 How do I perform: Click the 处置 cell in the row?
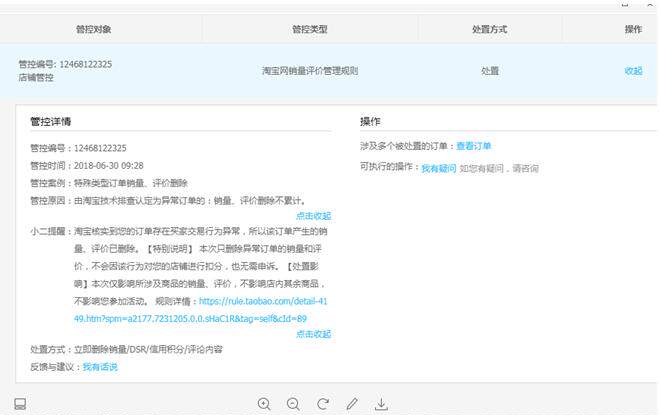[x=490, y=71]
